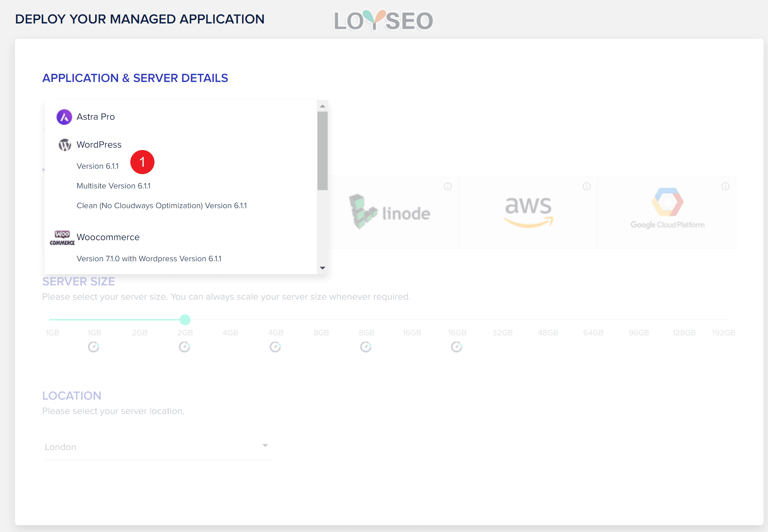Click the gauge icon under second 16GB
This screenshot has width=768, height=532.
457,347
